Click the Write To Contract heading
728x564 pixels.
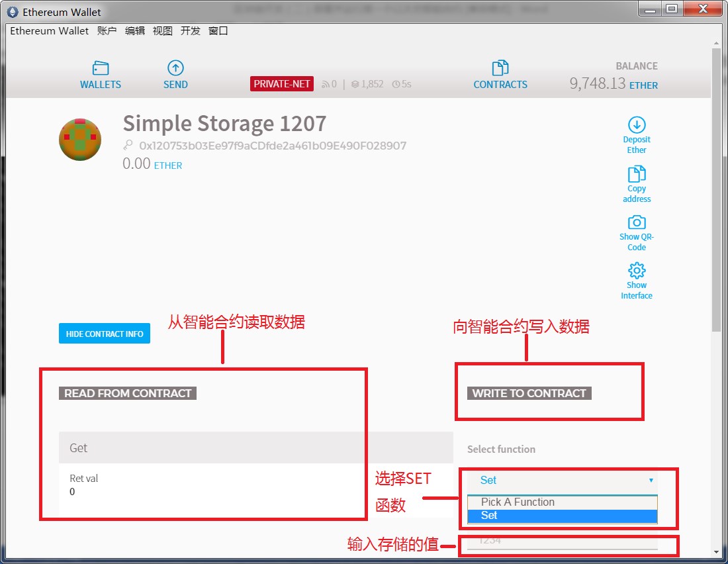coord(529,393)
